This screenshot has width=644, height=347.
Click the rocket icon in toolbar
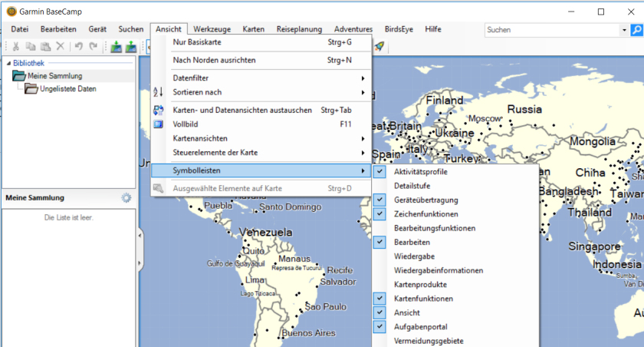pos(379,47)
